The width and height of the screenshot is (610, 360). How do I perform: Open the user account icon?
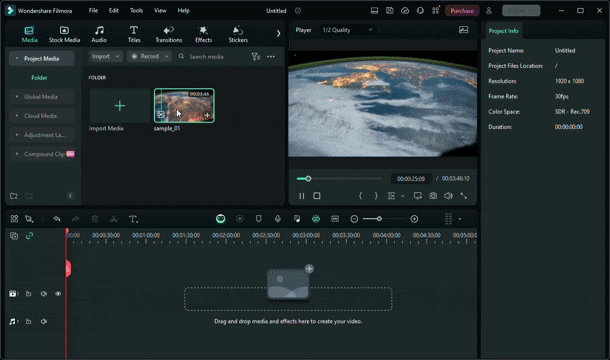pos(489,11)
